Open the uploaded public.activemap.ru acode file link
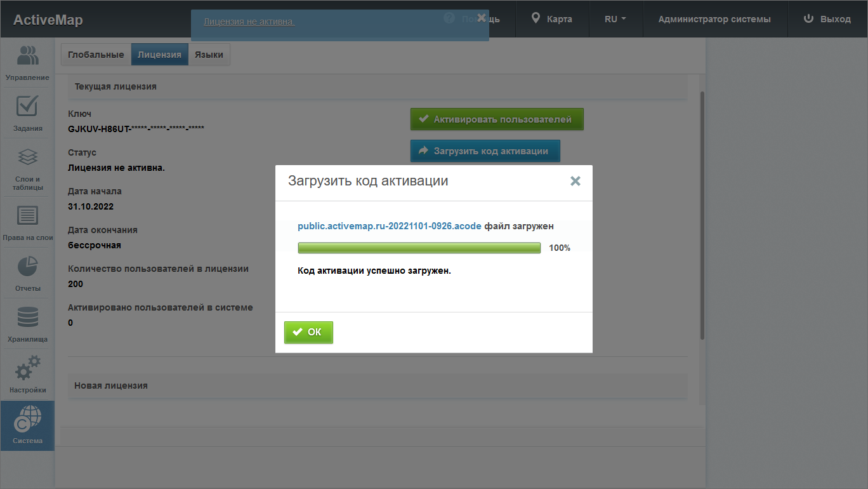 tap(389, 226)
